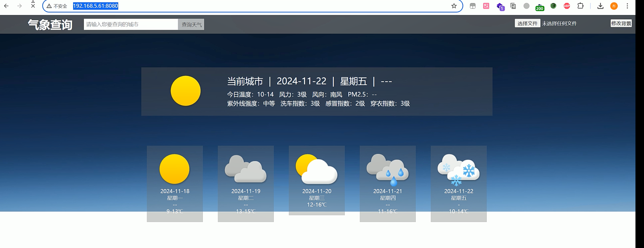The height and width of the screenshot is (248, 644).
Task: Click the 穿衣指数：3级 text
Action: [x=390, y=104]
